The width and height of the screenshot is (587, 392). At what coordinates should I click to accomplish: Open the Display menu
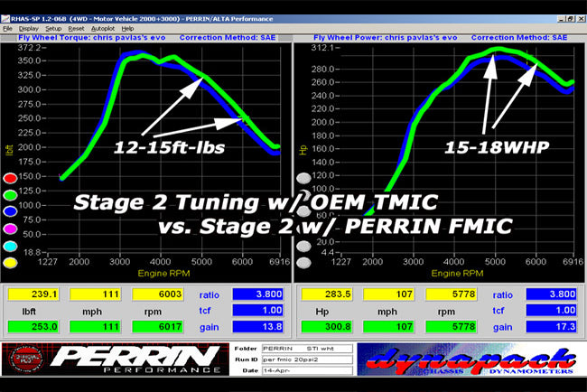coord(29,28)
